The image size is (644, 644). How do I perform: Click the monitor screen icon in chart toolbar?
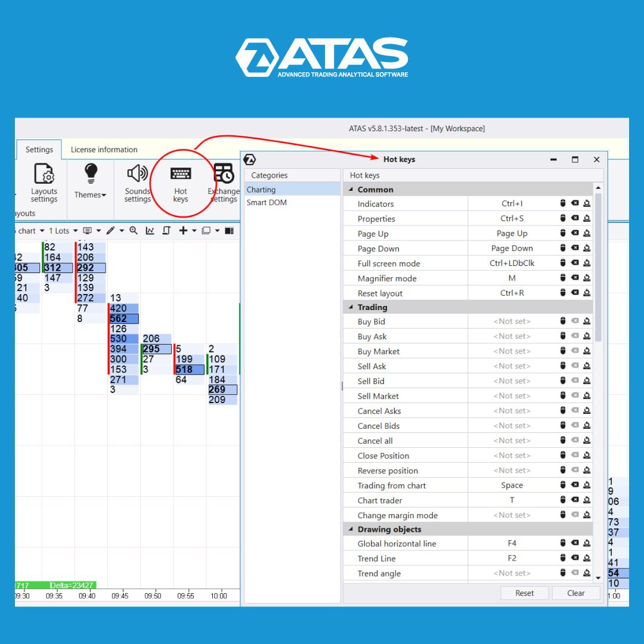87,230
